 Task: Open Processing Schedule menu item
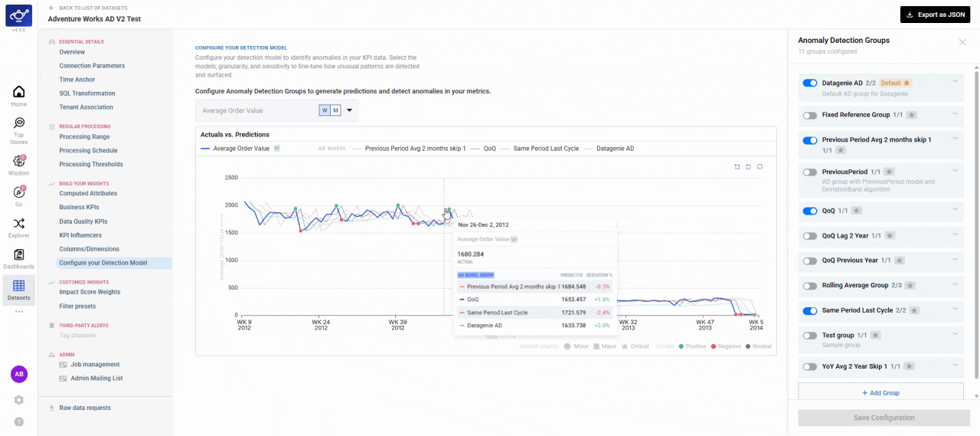pos(88,151)
